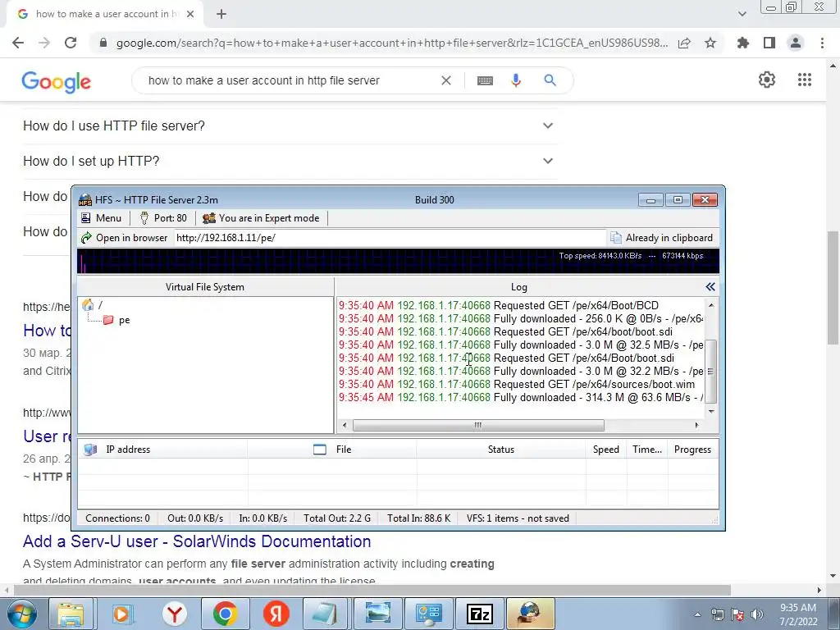Open 'Add a Serv-U user - SolarWinds Documentation' link
Viewport: 840px width, 630px height.
(x=197, y=541)
